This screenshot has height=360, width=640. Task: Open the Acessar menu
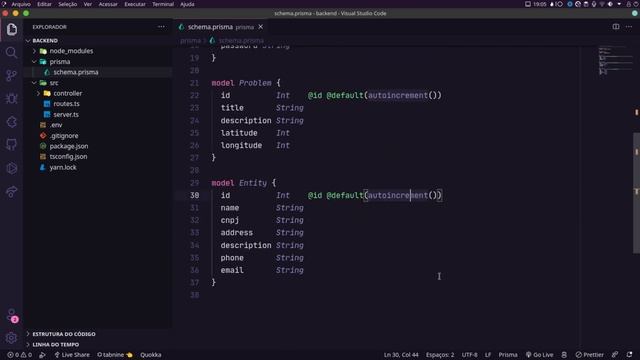coord(108,4)
